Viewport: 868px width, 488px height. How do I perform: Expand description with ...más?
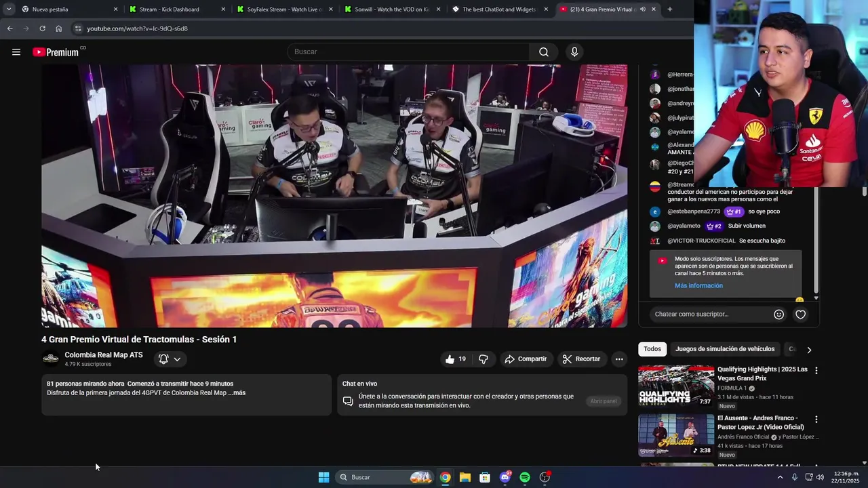[237, 393]
